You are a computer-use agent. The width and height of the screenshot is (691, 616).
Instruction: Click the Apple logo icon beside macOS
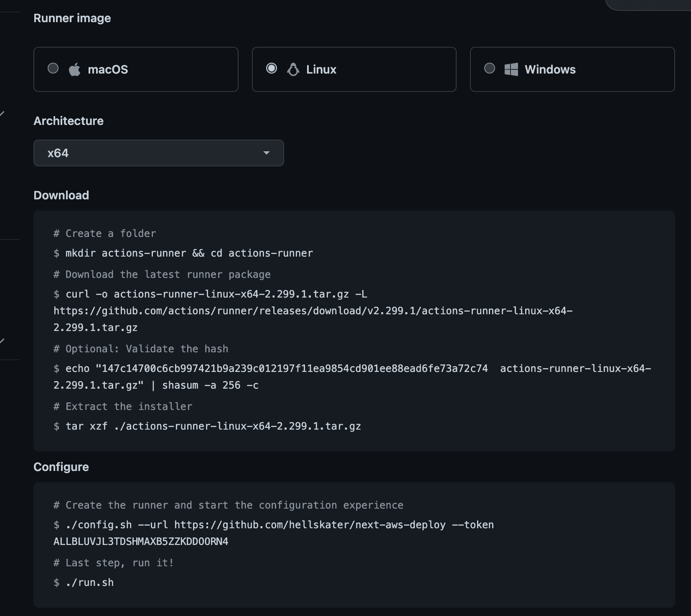pos(75,69)
